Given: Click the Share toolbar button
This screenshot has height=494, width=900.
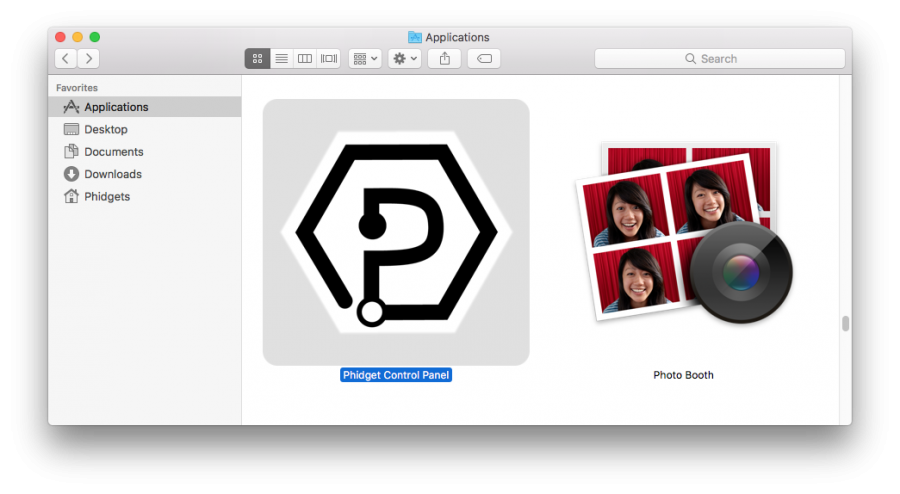Looking at the screenshot, I should coord(445,59).
